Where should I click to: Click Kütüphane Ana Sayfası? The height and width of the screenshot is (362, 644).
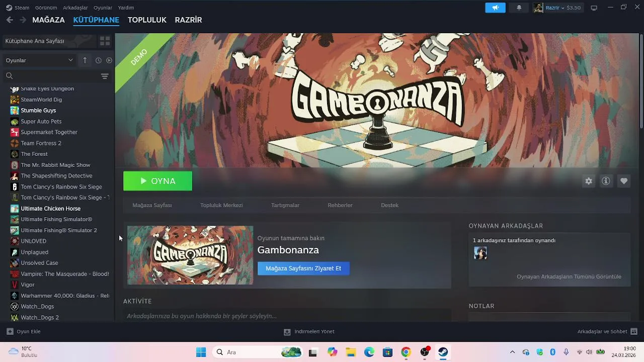48,41
